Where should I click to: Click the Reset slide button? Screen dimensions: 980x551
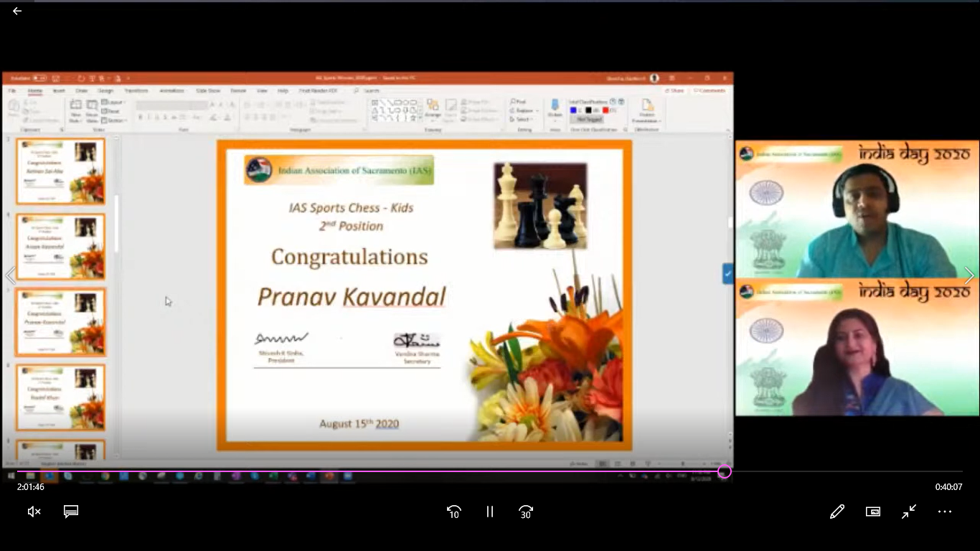[110, 111]
